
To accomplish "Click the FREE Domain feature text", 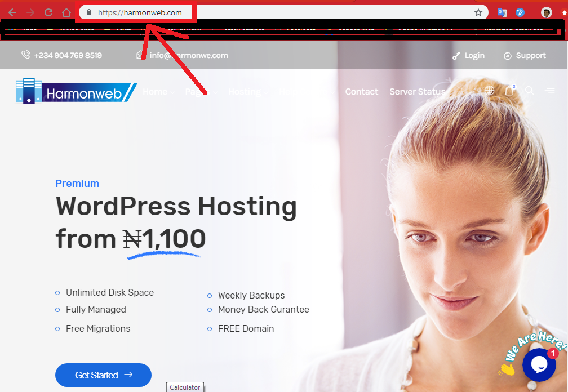I will (x=246, y=329).
